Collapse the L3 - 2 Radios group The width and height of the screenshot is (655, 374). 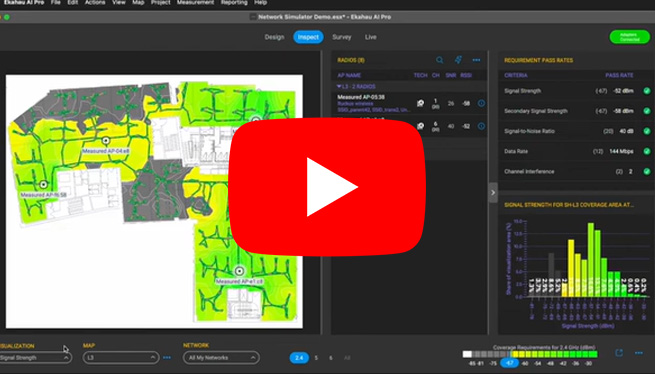click(x=339, y=87)
